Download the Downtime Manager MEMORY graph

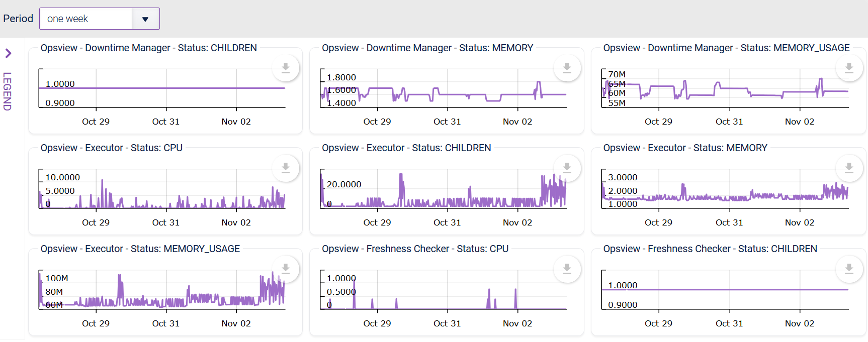[x=567, y=68]
